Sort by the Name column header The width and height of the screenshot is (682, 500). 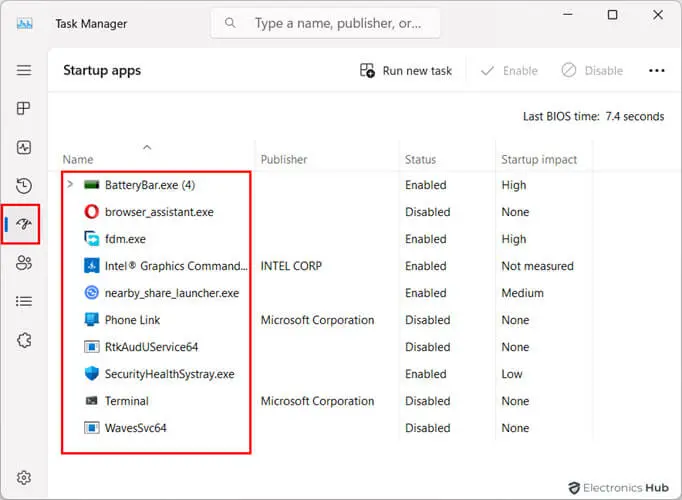click(78, 159)
